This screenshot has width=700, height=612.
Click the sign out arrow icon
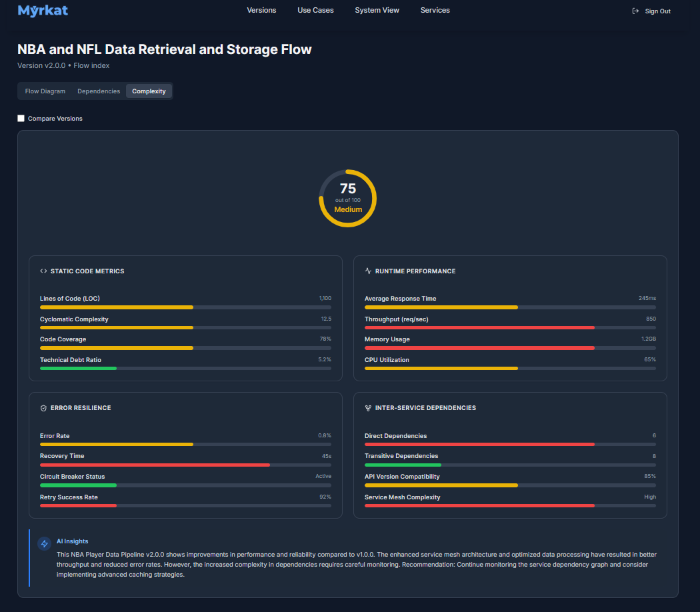635,11
